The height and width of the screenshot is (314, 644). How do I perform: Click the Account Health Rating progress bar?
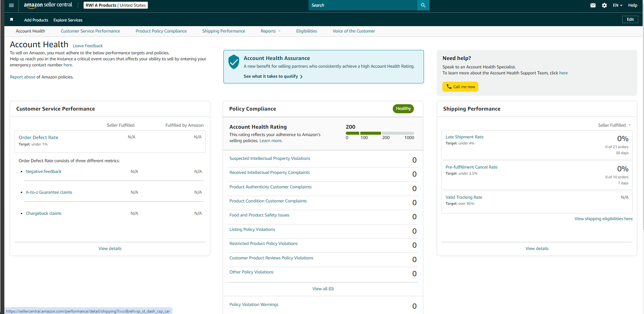[x=380, y=133]
